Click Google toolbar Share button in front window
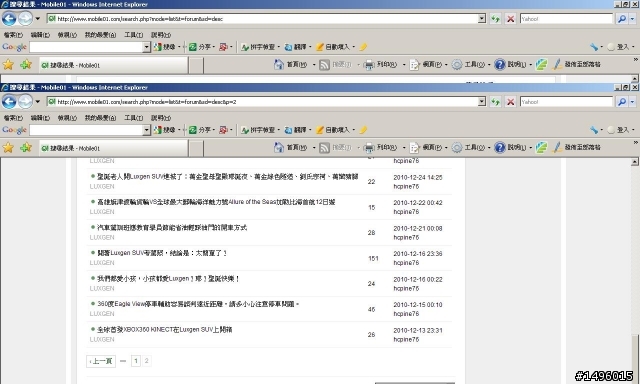640x384 pixels. (200, 130)
